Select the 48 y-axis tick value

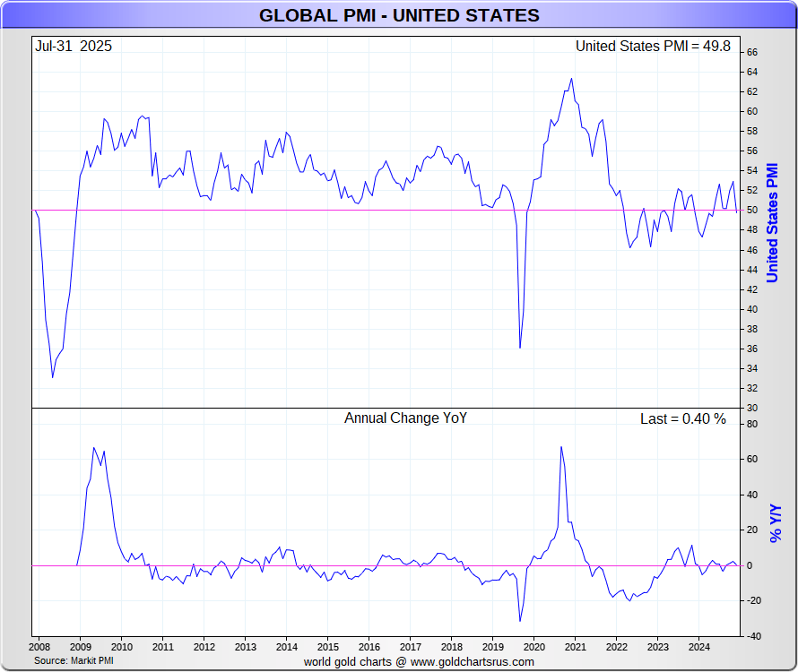751,230
